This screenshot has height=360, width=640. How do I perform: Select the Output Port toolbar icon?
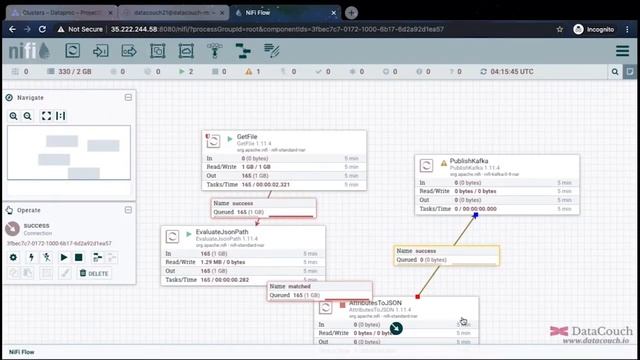(129, 51)
